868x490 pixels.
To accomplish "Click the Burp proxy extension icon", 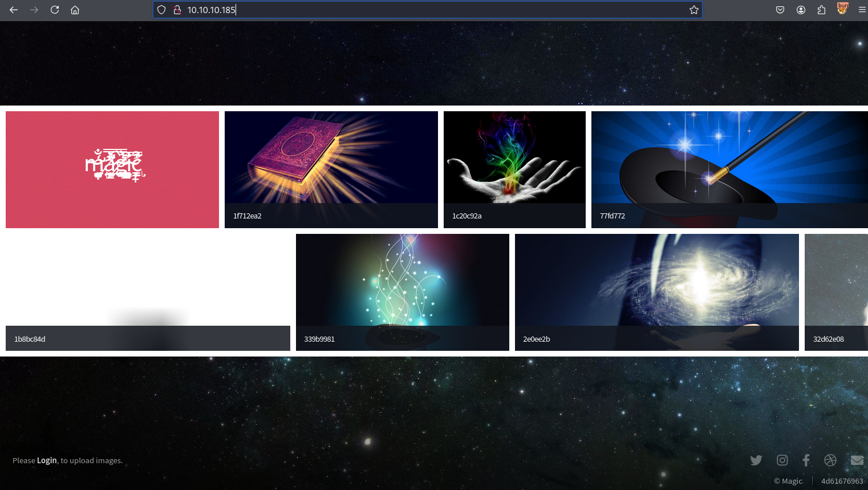I will 842,9.
